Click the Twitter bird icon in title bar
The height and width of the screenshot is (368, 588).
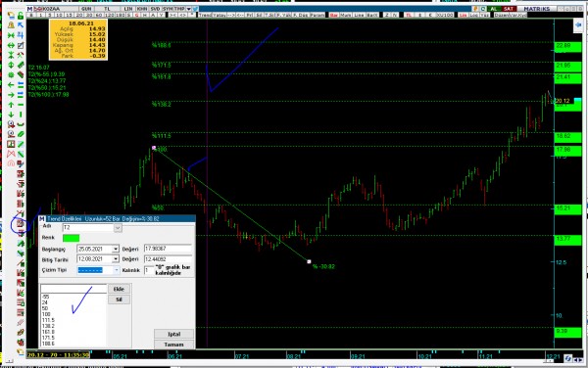[x=195, y=9]
